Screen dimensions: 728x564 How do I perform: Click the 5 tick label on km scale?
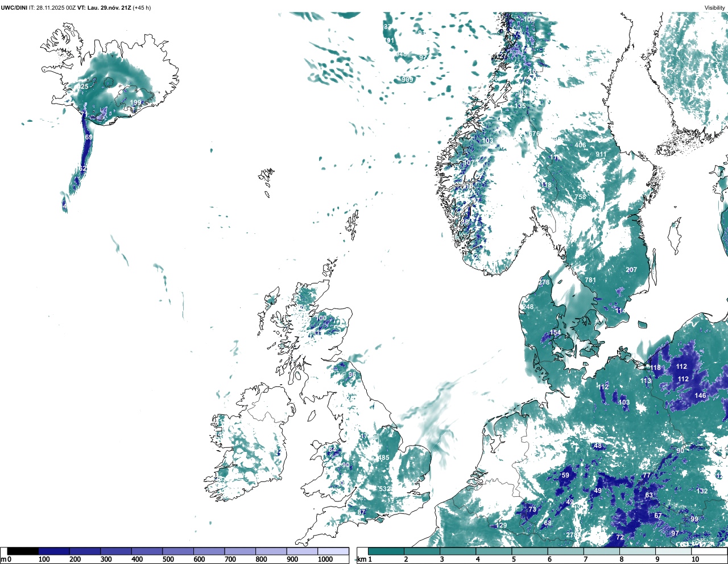514,559
